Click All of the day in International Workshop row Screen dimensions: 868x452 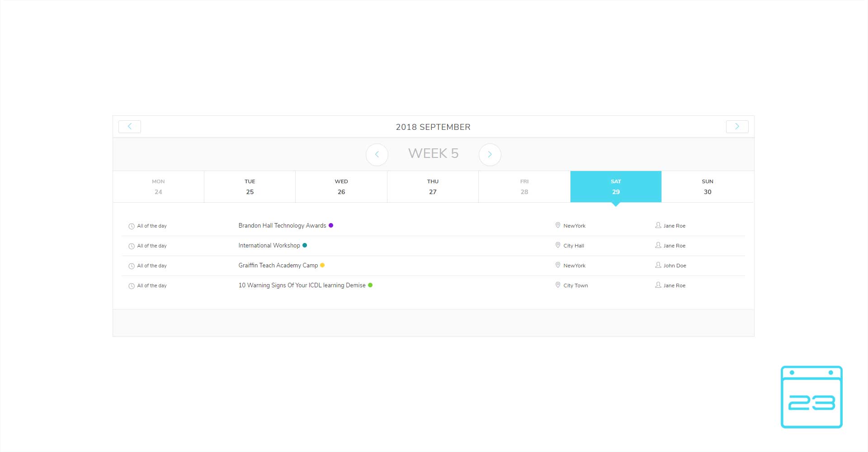click(x=152, y=246)
